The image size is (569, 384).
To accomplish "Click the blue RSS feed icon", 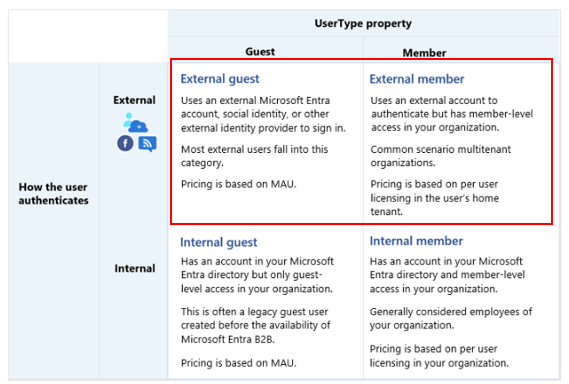I will click(147, 144).
